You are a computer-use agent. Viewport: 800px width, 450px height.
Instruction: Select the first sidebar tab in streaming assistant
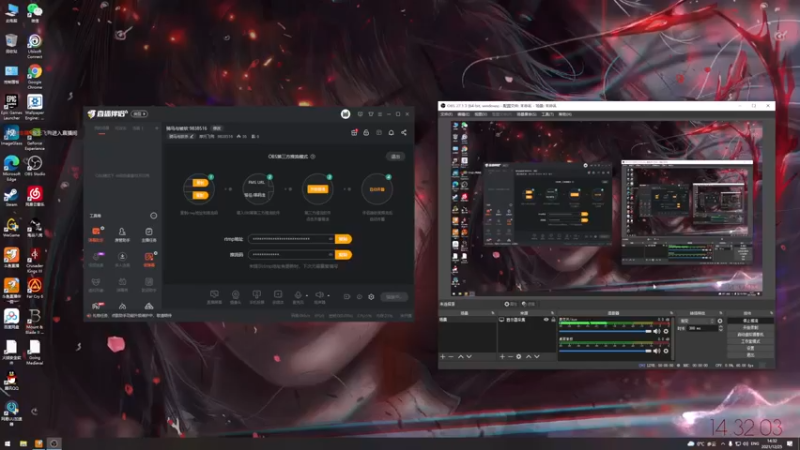pyautogui.click(x=102, y=129)
